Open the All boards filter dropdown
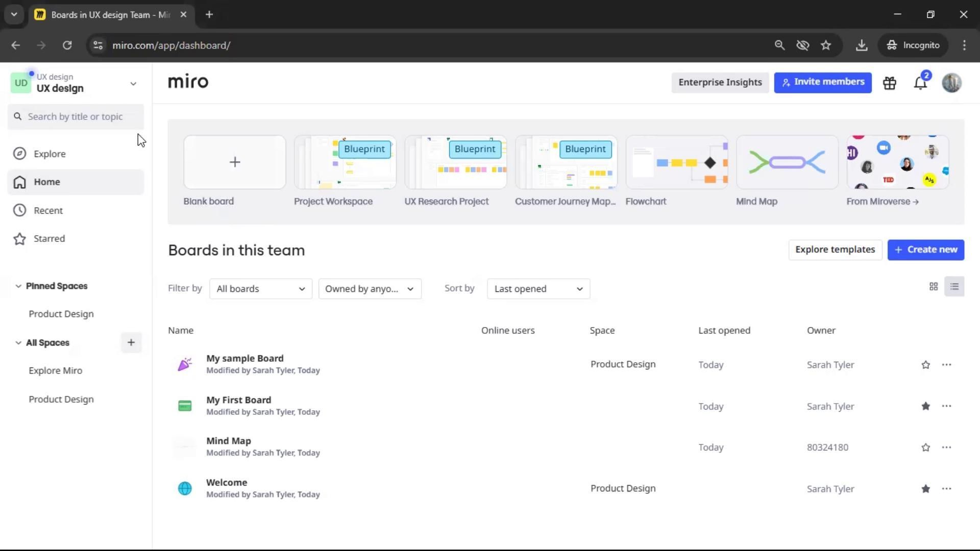The height and width of the screenshot is (551, 980). tap(260, 289)
